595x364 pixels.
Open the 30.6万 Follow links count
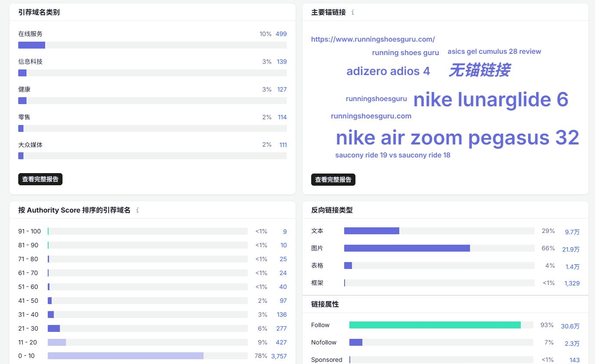[x=570, y=326]
